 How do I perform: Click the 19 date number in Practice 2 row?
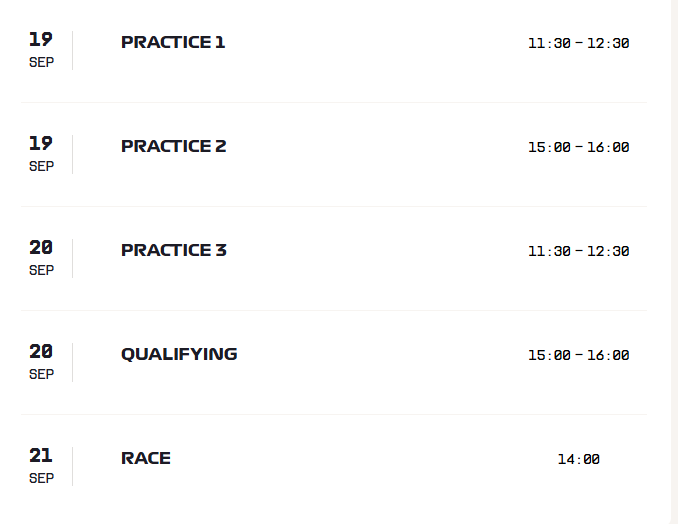coord(41,144)
